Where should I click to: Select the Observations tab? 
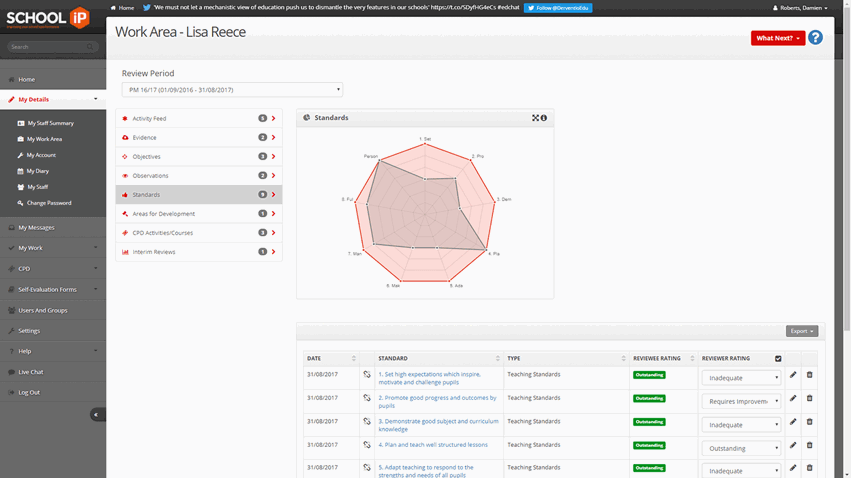point(199,175)
